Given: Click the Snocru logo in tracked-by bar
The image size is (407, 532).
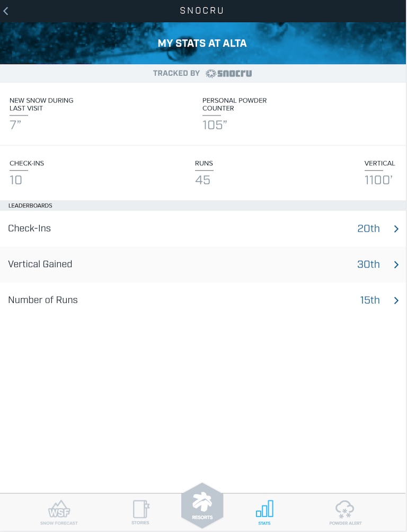Looking at the screenshot, I should coord(229,73).
